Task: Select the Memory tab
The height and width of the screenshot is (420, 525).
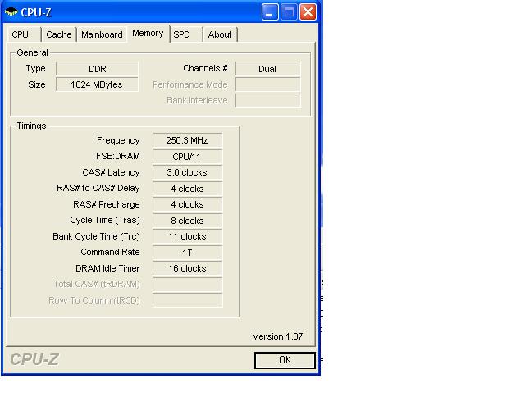Action: pyautogui.click(x=148, y=33)
